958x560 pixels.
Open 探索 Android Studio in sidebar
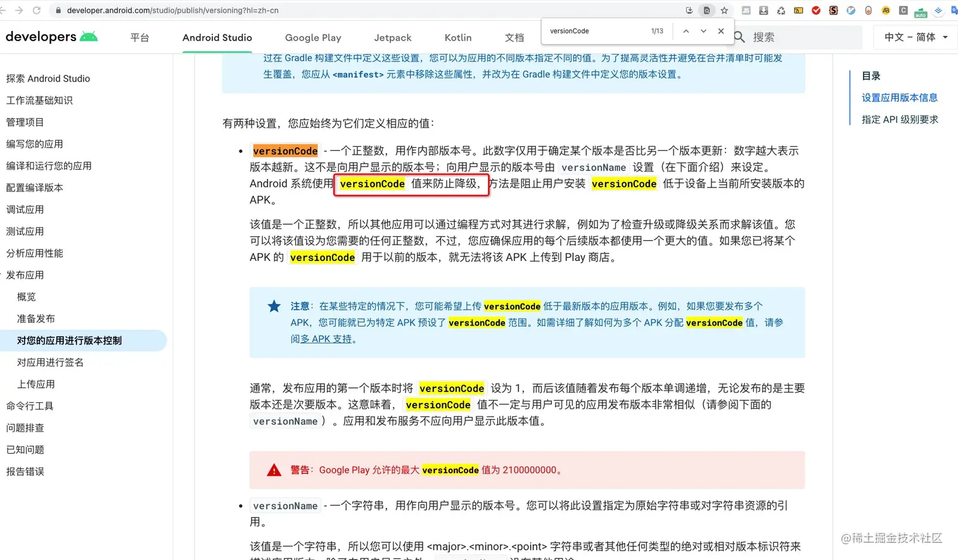48,79
